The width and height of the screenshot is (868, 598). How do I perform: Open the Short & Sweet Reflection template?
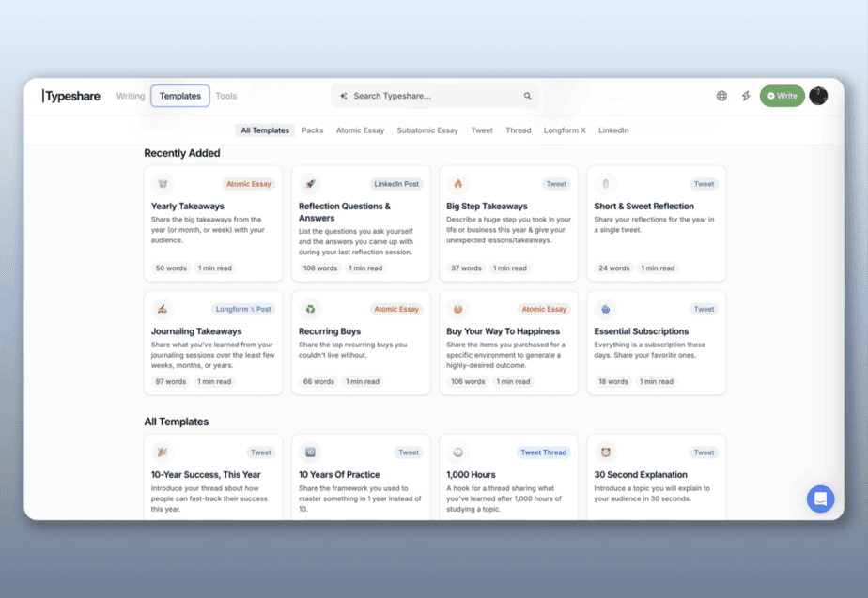coord(657,223)
